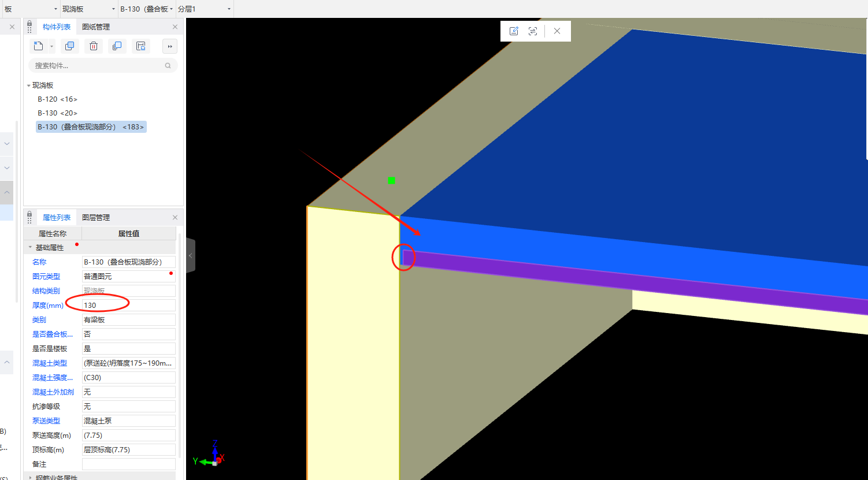Expand the 钢筋业务属性 section
868x480 pixels.
31,478
